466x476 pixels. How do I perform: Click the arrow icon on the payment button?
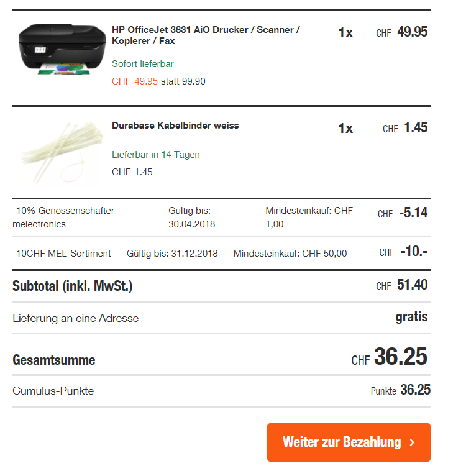pos(412,442)
